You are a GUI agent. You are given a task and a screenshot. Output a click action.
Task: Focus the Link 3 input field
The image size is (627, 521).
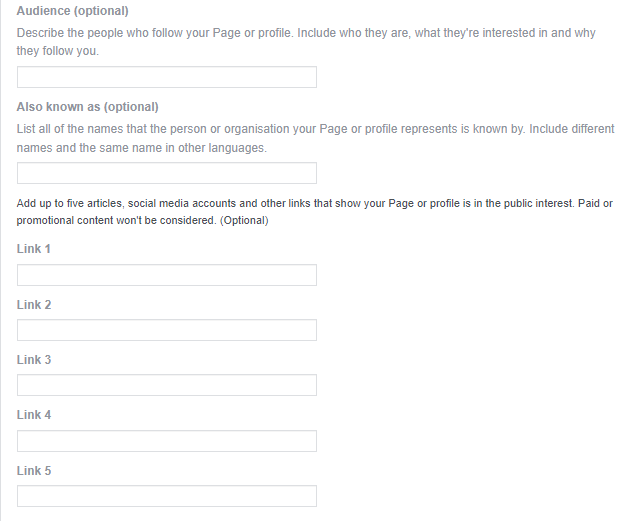coord(166,385)
